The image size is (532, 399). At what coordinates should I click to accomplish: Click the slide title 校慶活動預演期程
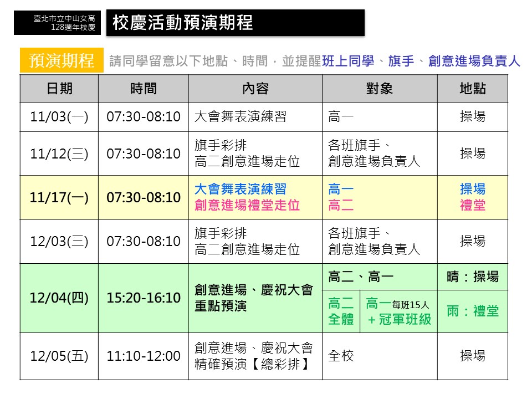(182, 23)
